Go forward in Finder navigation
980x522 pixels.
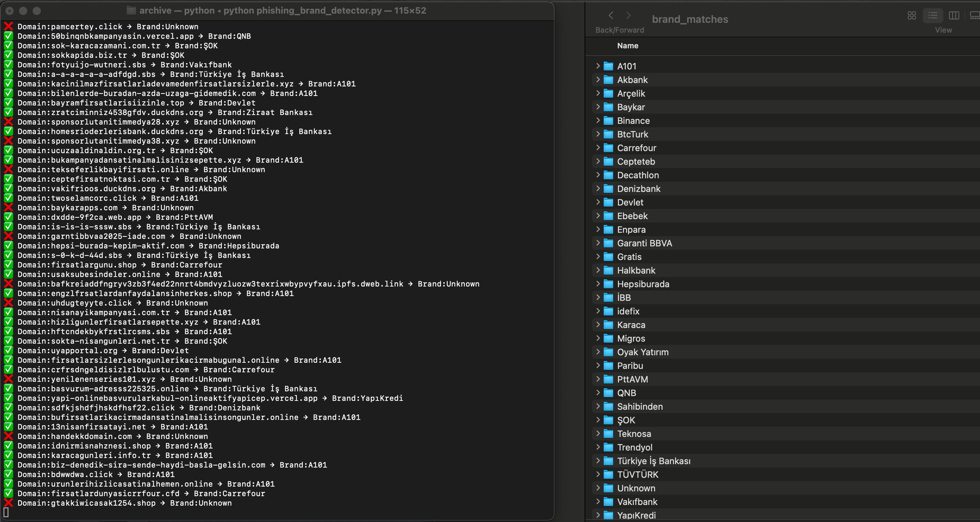point(628,15)
